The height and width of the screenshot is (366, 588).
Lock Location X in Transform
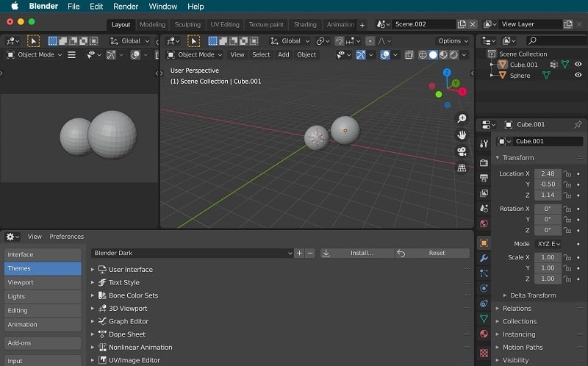point(567,173)
